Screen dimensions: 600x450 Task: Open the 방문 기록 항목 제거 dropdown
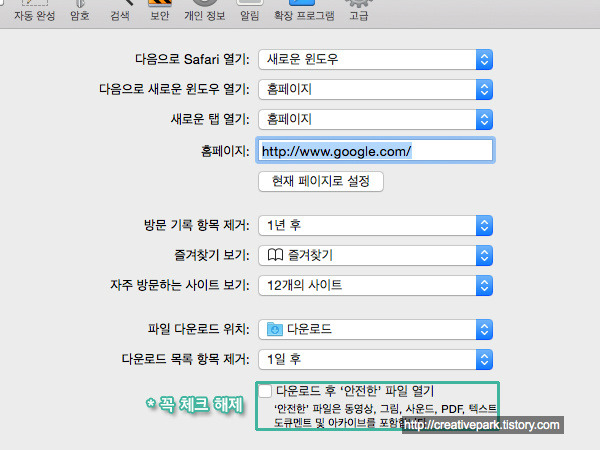pos(375,225)
